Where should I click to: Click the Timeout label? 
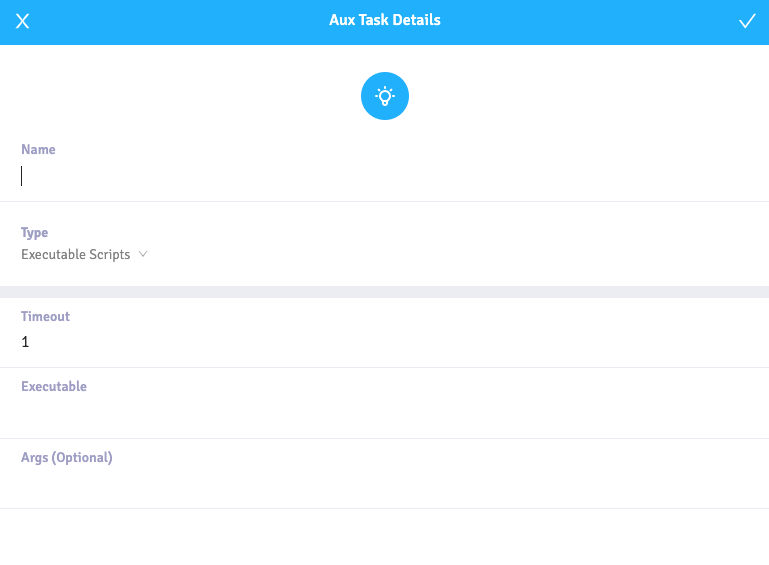click(46, 316)
